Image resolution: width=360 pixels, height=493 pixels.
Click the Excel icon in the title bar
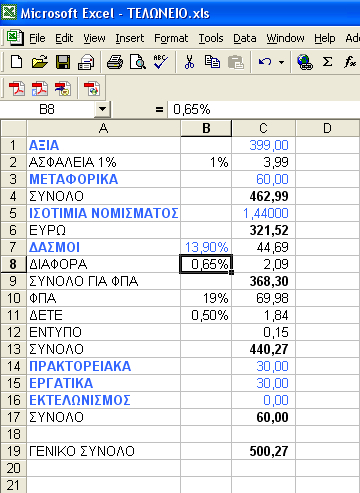point(9,13)
